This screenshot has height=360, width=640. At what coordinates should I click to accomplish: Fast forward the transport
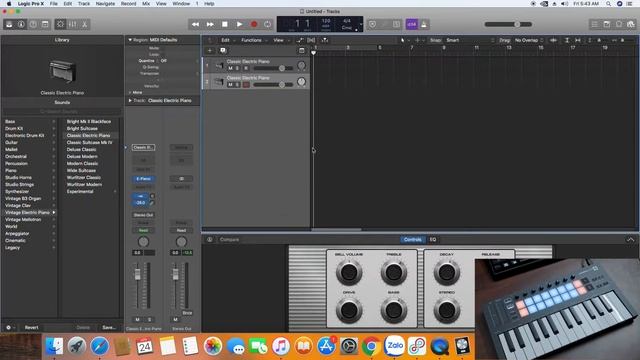[210, 24]
